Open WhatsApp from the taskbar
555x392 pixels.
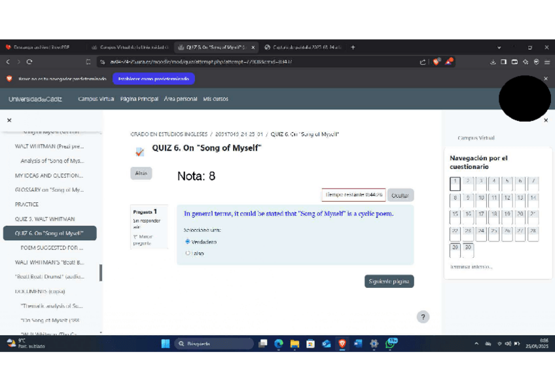[391, 343]
